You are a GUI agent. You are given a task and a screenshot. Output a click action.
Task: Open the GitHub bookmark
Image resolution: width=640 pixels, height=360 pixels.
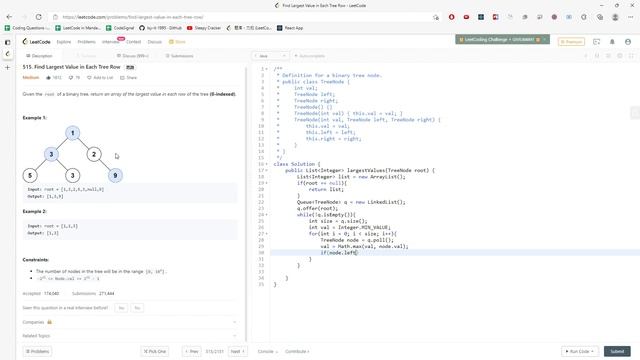click(160, 28)
